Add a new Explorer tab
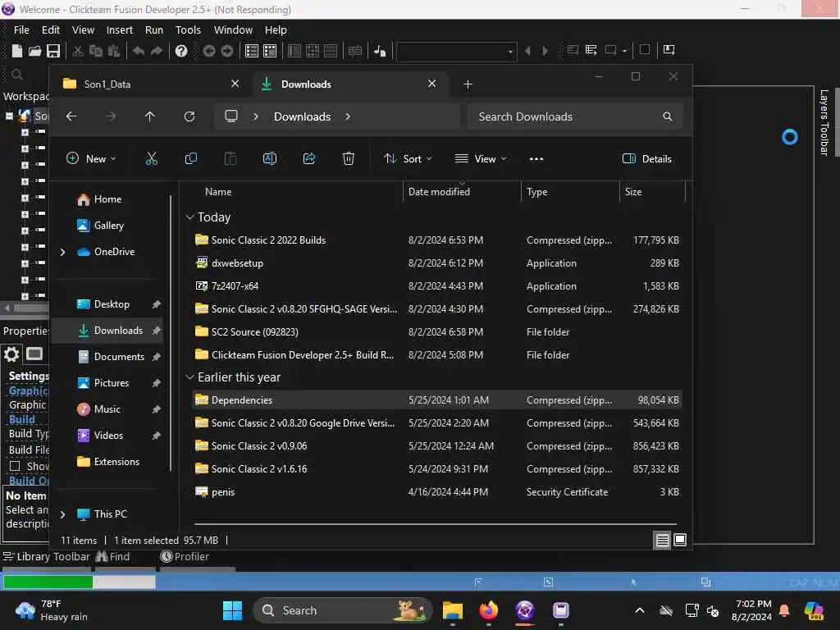This screenshot has height=630, width=840. point(468,84)
